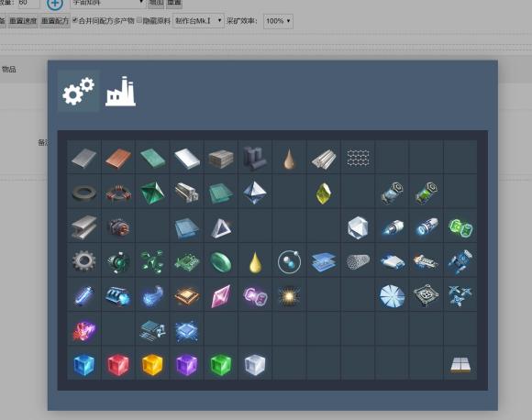532x420 pixels.
Task: Choose the teal glass sheets item
Action: coord(221,193)
